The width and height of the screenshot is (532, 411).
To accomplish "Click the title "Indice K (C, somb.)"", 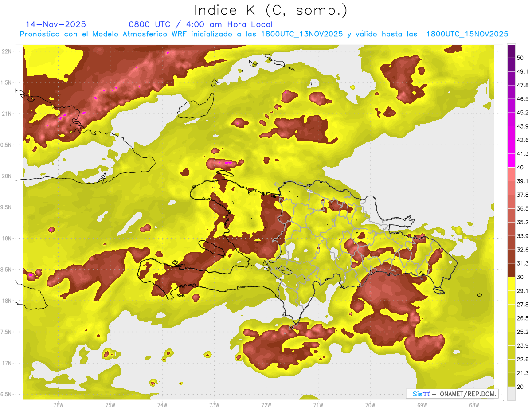I will coord(270,10).
